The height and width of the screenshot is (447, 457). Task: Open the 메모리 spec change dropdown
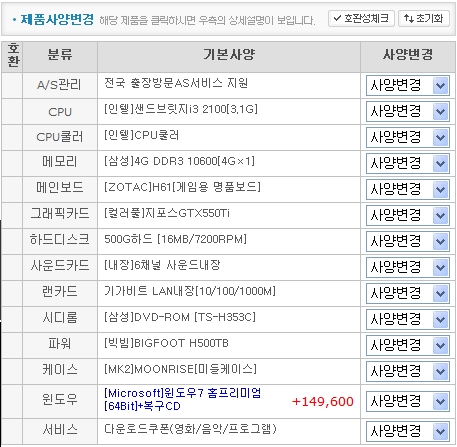pyautogui.click(x=408, y=163)
